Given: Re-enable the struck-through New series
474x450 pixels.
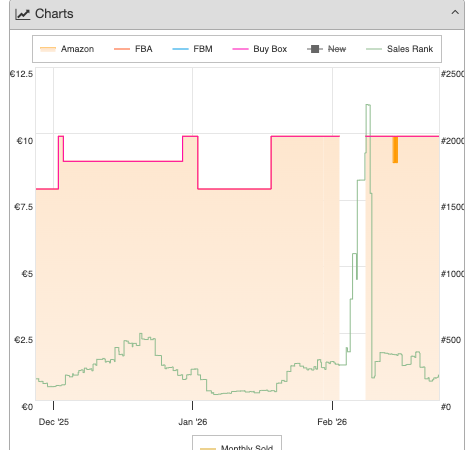Looking at the screenshot, I should coord(327,49).
